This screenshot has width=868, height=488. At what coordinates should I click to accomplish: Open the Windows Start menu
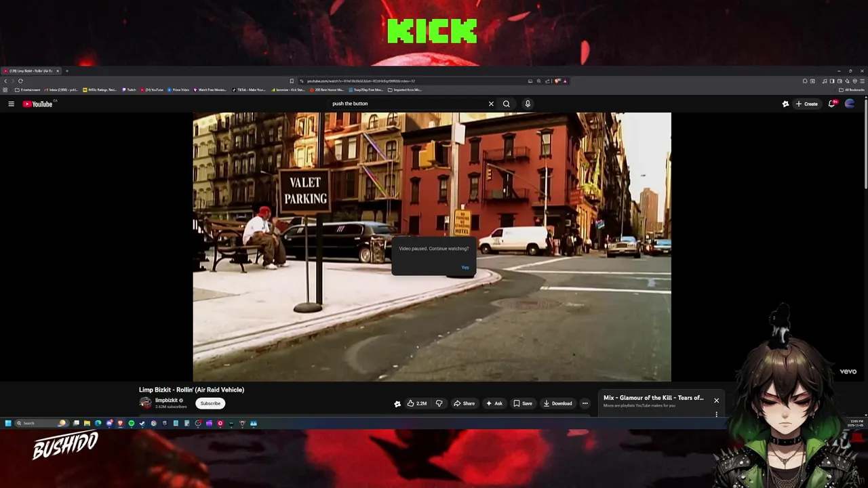(8, 424)
